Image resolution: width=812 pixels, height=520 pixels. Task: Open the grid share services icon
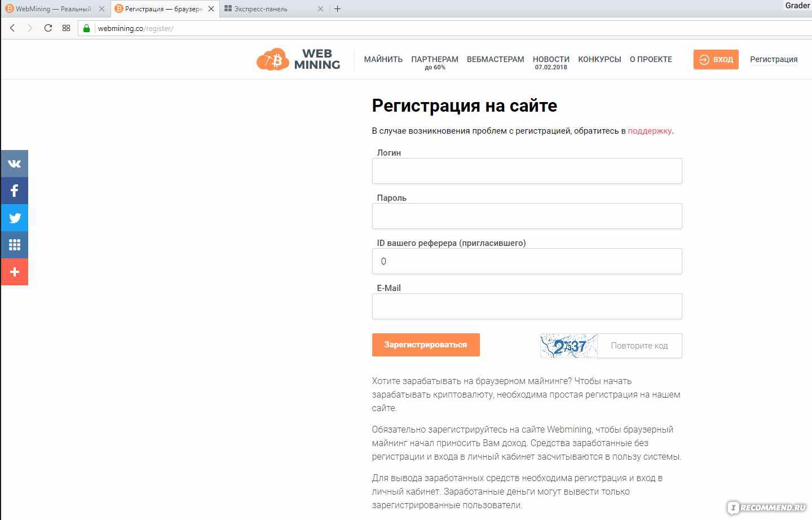14,245
